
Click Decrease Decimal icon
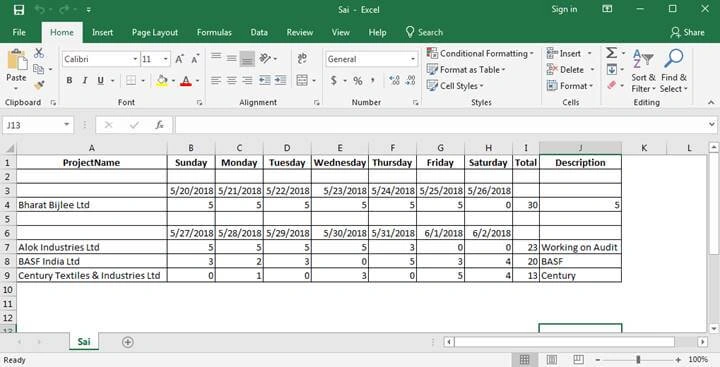(411, 80)
